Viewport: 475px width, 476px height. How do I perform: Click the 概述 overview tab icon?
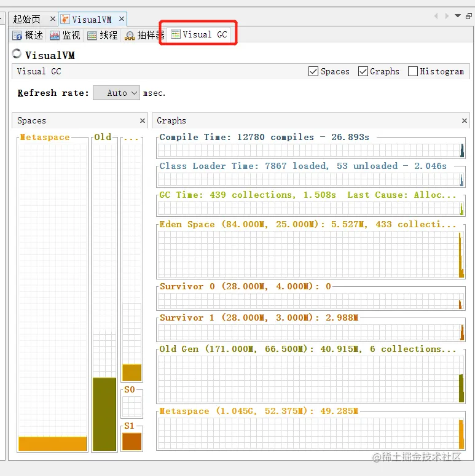click(17, 36)
